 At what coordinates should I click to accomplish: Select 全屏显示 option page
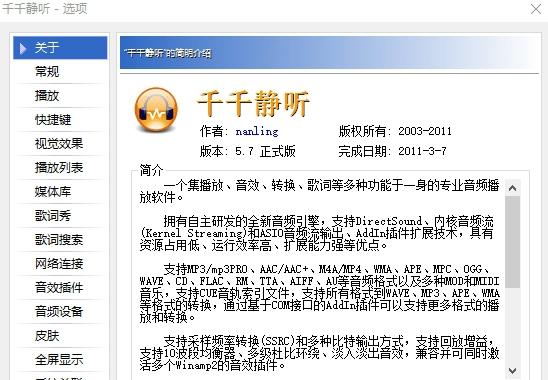coord(60,360)
